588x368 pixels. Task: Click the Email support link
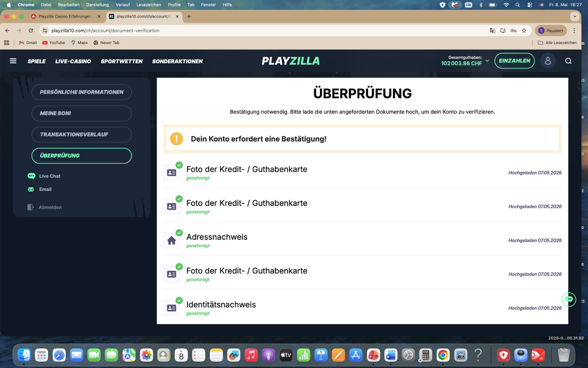[40, 189]
